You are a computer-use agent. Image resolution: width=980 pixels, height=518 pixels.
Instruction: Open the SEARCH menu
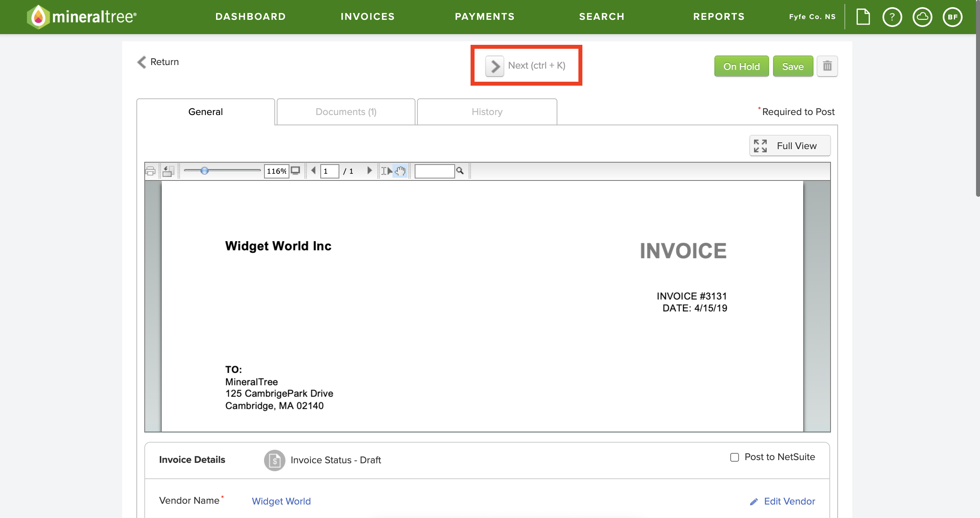coord(602,17)
